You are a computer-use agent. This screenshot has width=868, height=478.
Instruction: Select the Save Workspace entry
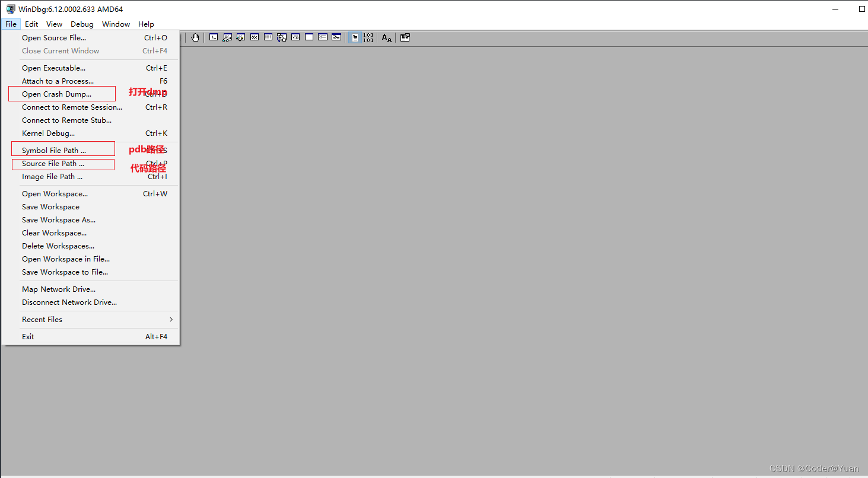pyautogui.click(x=90, y=207)
